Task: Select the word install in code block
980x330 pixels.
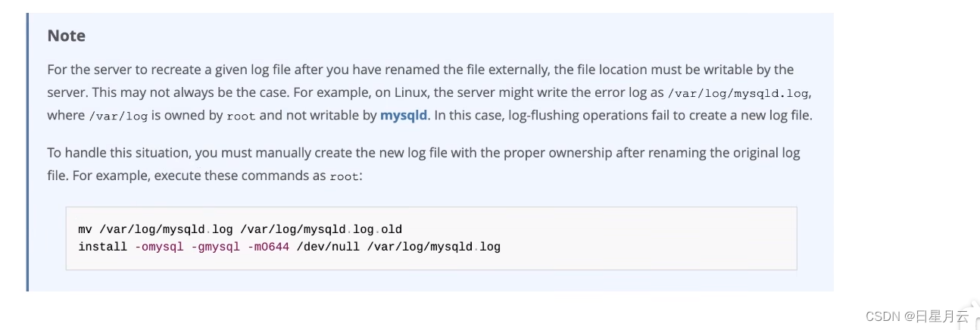Action: [102, 247]
